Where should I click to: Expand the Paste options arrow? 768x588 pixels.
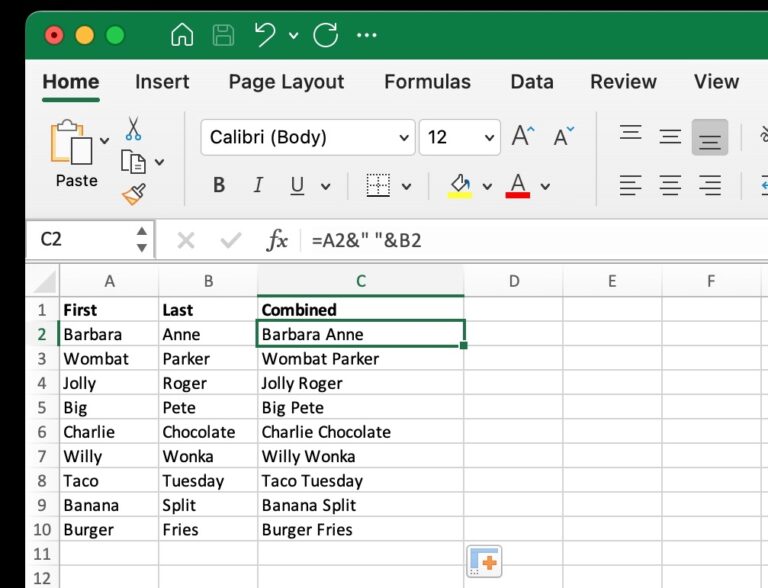104,141
